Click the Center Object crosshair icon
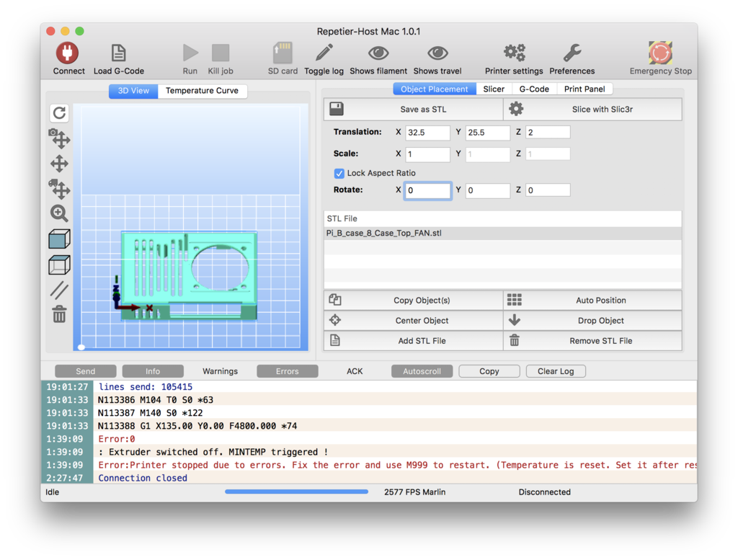The image size is (738, 560). [335, 320]
